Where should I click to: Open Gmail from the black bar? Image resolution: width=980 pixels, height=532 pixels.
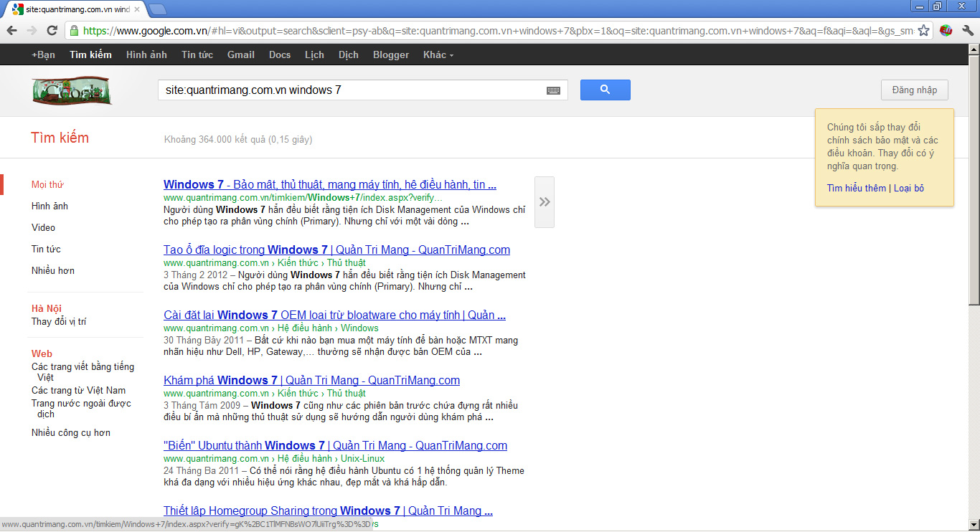pos(241,54)
